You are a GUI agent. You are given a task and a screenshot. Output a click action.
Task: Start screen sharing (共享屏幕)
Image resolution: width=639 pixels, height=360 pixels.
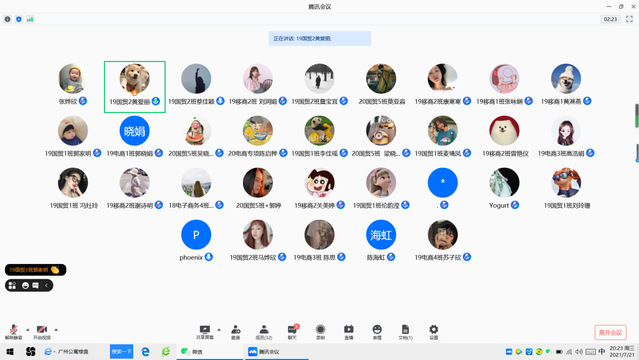205,332
